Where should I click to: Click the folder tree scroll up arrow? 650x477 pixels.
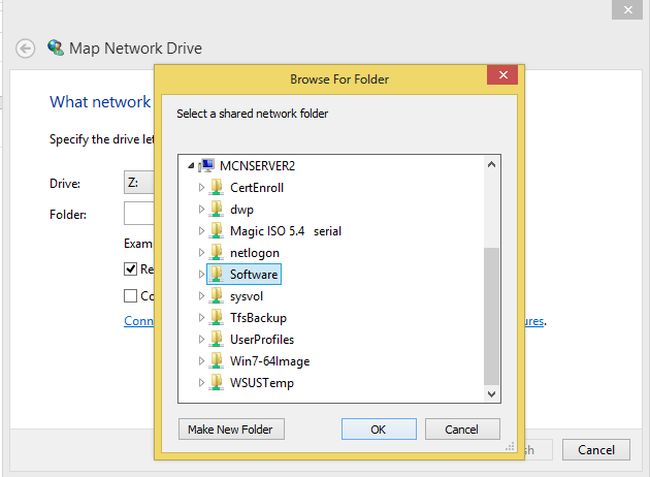(x=492, y=165)
